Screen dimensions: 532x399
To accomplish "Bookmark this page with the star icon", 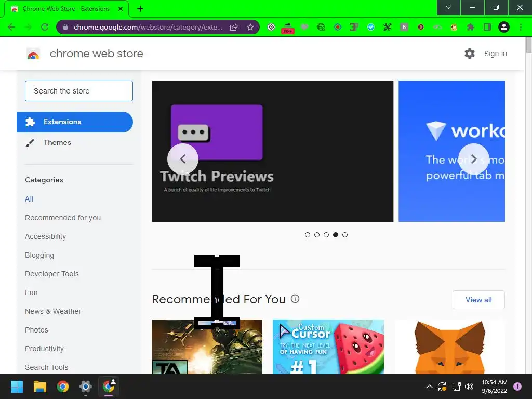I will (x=250, y=27).
